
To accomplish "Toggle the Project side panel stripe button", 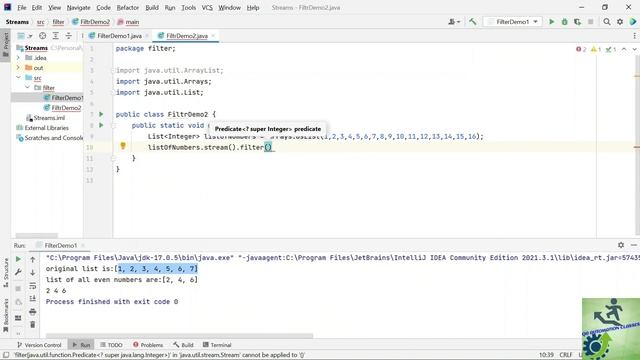I will tap(6, 44).
